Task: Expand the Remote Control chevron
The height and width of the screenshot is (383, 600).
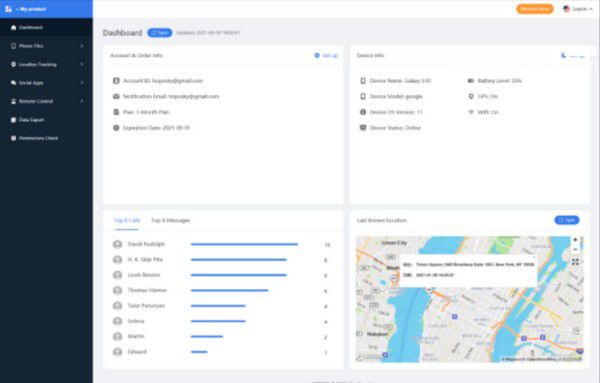Action: (x=82, y=101)
